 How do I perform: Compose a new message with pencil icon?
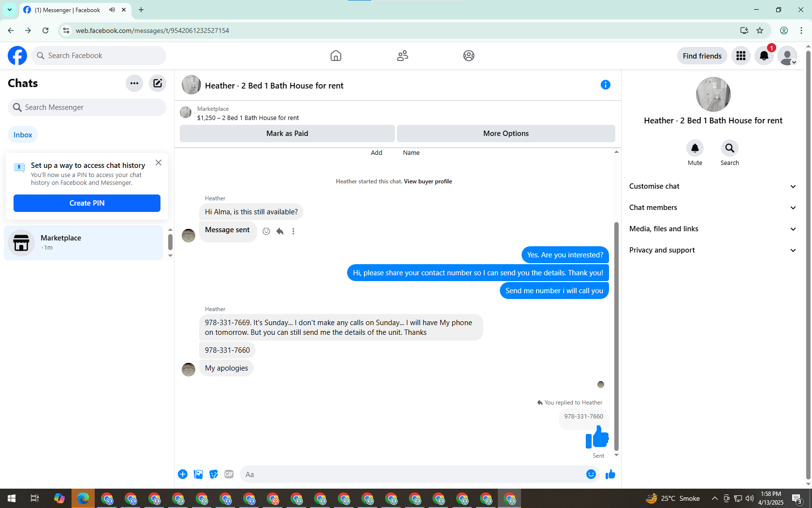158,83
